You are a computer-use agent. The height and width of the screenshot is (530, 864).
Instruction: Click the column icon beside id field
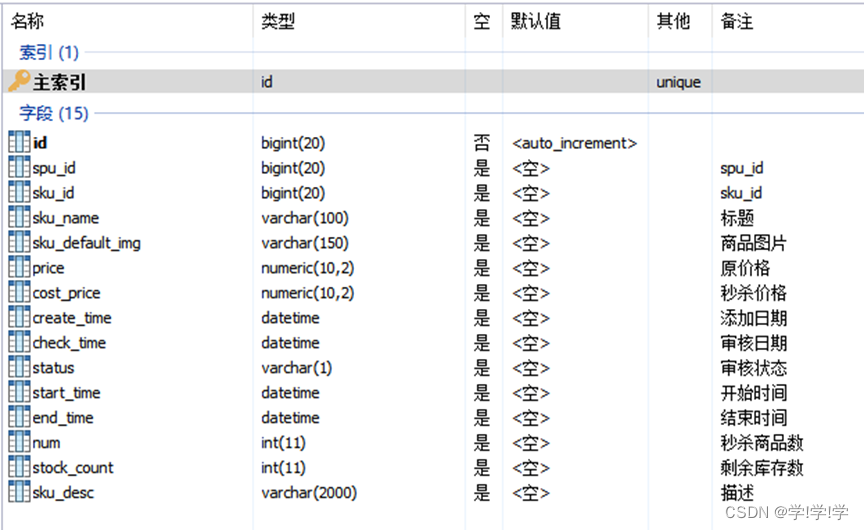(19, 142)
